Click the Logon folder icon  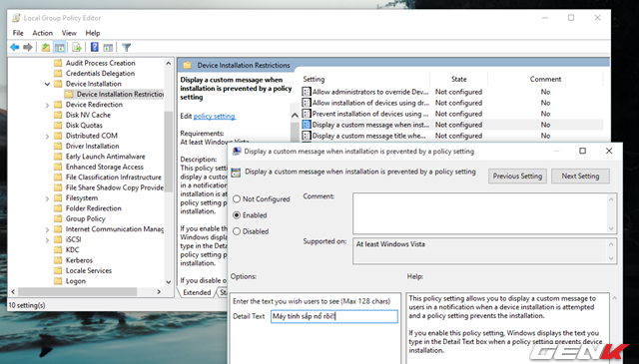click(58, 281)
